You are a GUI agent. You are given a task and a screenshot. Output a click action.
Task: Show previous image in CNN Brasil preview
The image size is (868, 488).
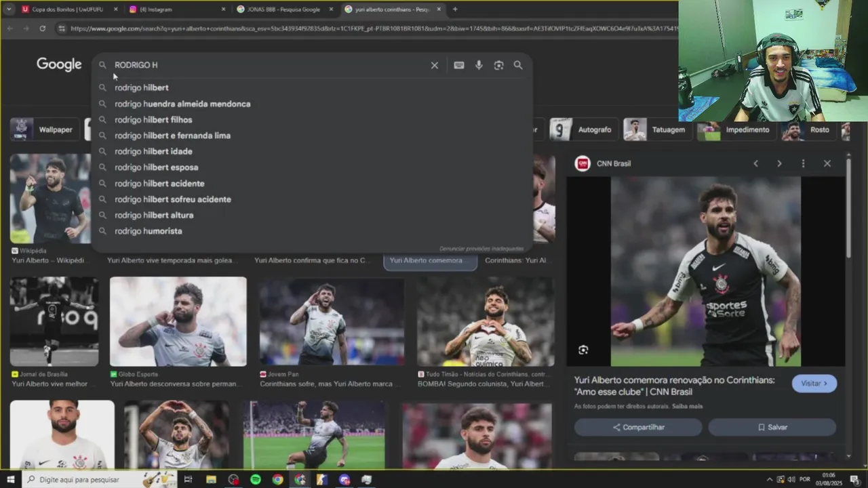pos(755,163)
